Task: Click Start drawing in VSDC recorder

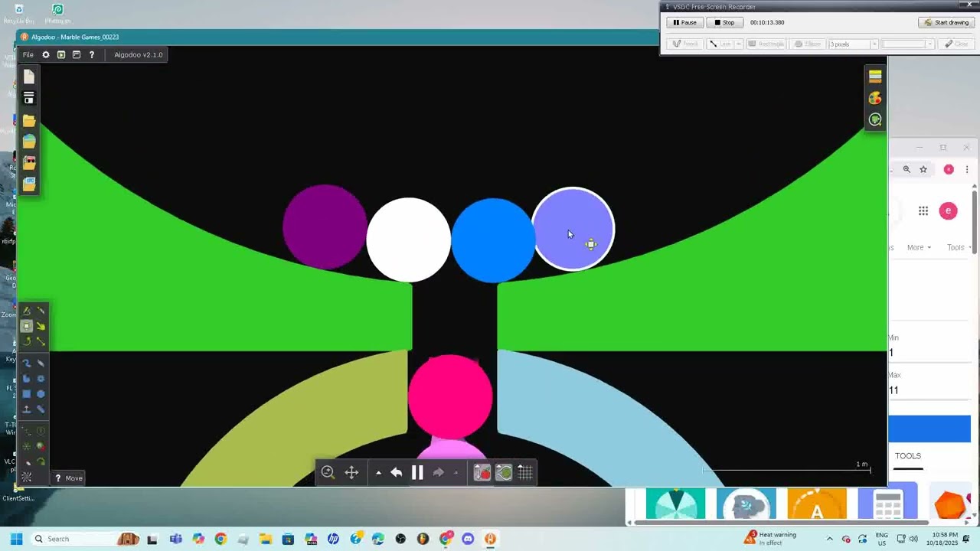Action: click(947, 22)
